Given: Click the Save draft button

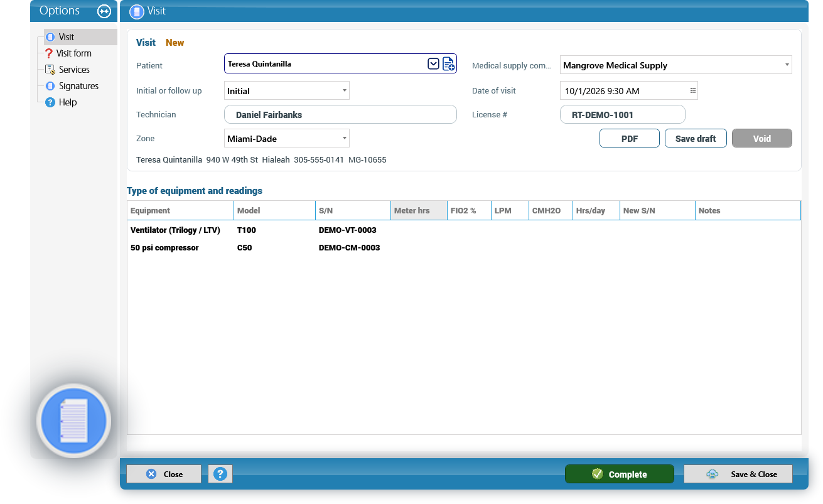Looking at the screenshot, I should (696, 138).
